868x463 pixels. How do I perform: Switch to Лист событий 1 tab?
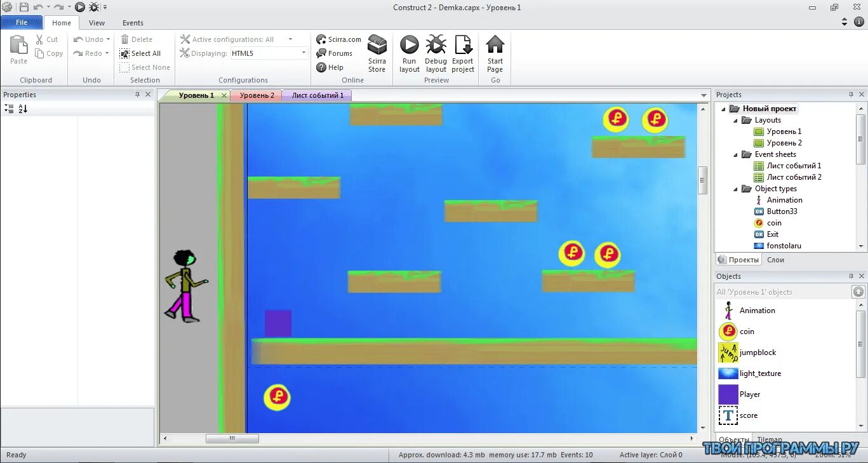point(317,95)
